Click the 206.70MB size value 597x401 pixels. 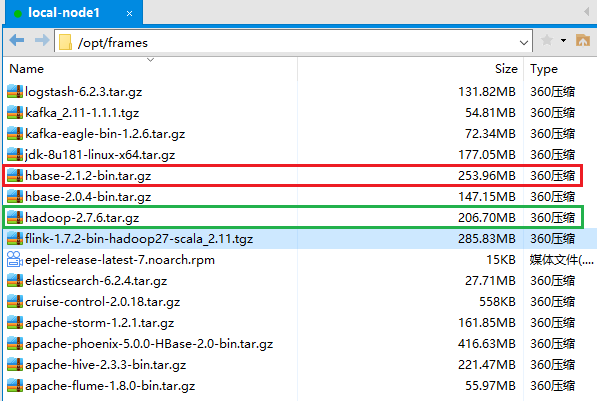coord(487,218)
